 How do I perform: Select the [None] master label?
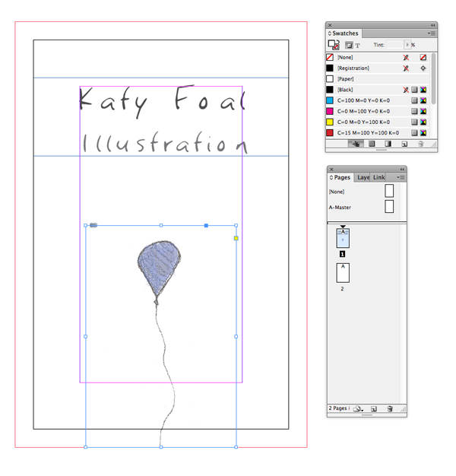pos(337,192)
